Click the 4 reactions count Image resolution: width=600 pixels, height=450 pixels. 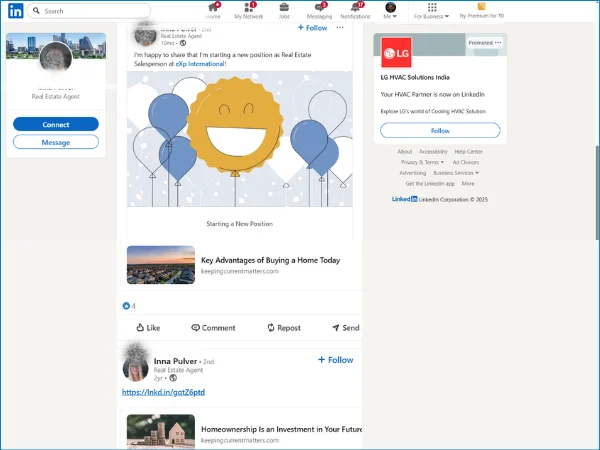129,306
